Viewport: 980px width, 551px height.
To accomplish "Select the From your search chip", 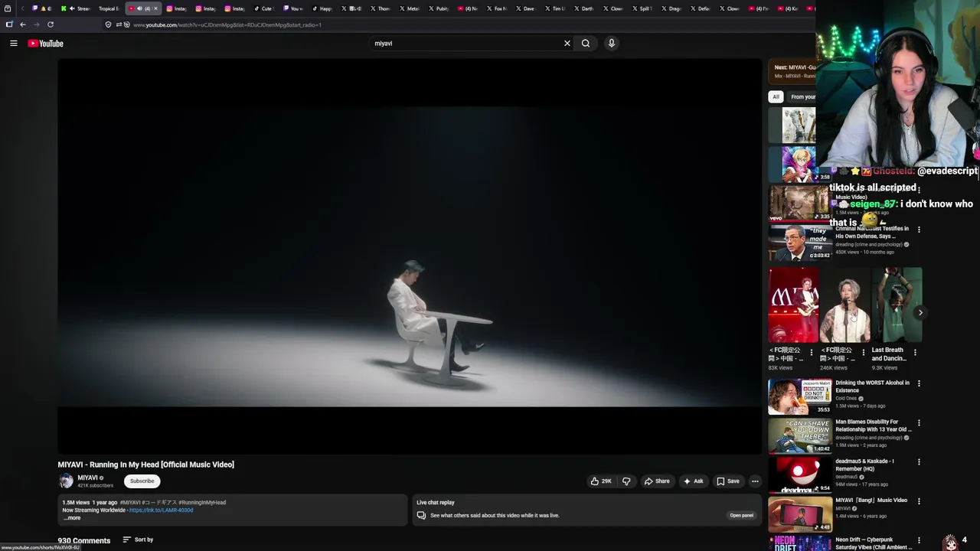I will (x=802, y=97).
